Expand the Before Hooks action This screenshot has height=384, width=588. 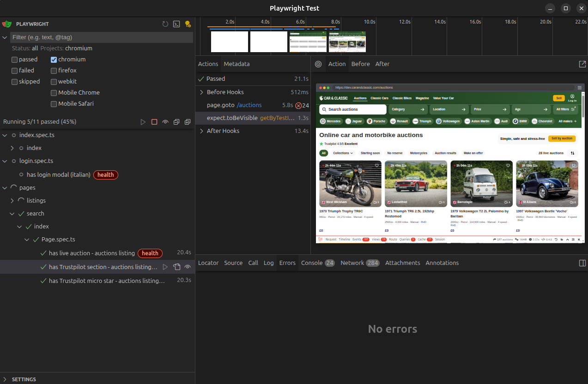coord(201,92)
